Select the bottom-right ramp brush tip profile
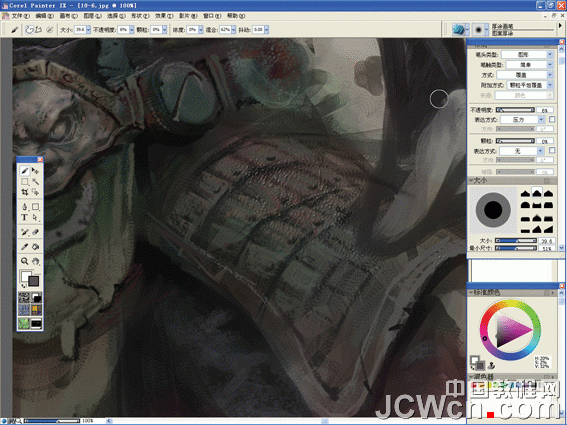 coord(549,229)
